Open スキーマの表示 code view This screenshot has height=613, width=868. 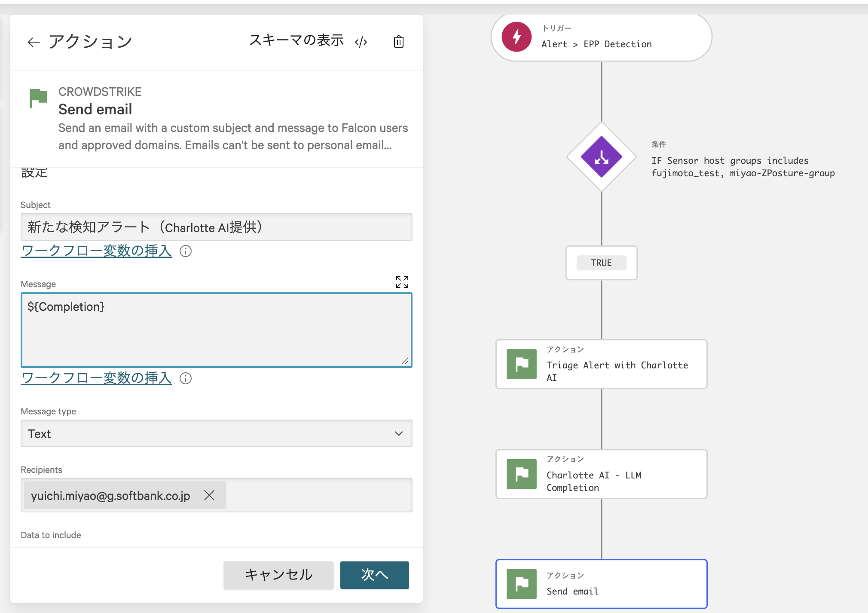(x=308, y=41)
